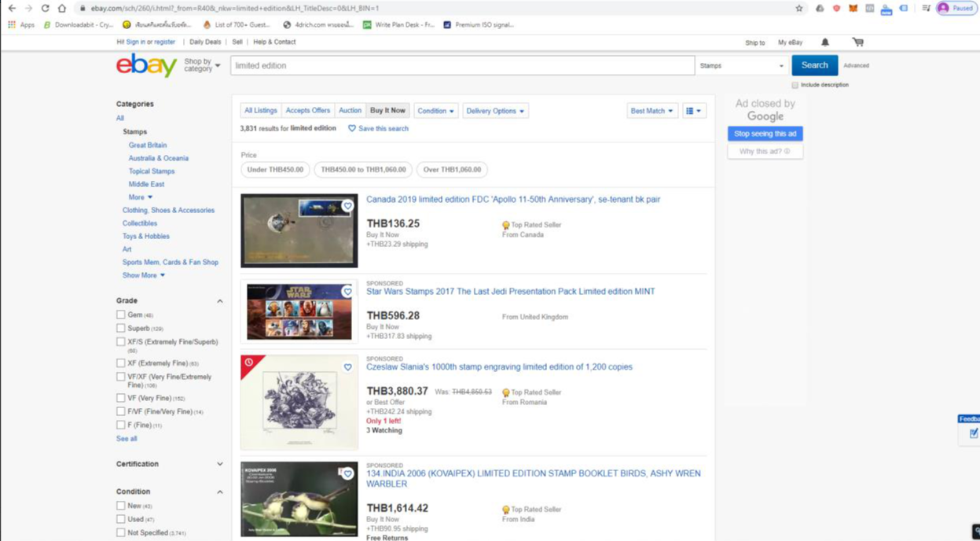This screenshot has height=541, width=980.
Task: Reload the page with the refresh icon
Action: tap(45, 8)
